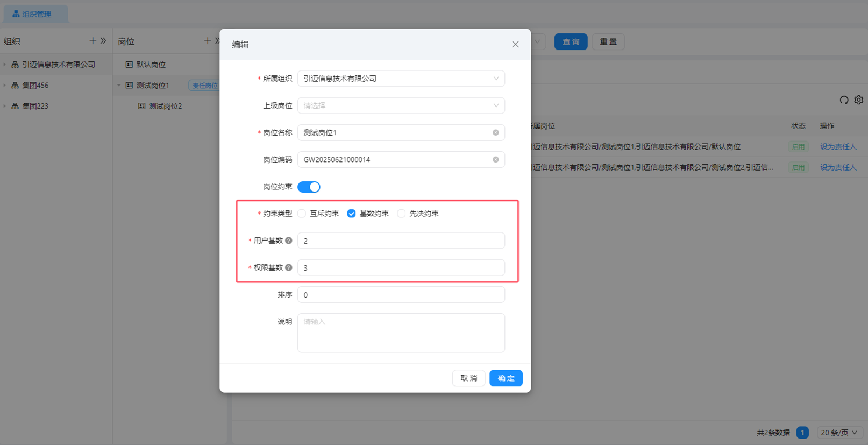
Task: Click the 责任岗位 tag beside 测试岗位1
Action: pyautogui.click(x=204, y=86)
